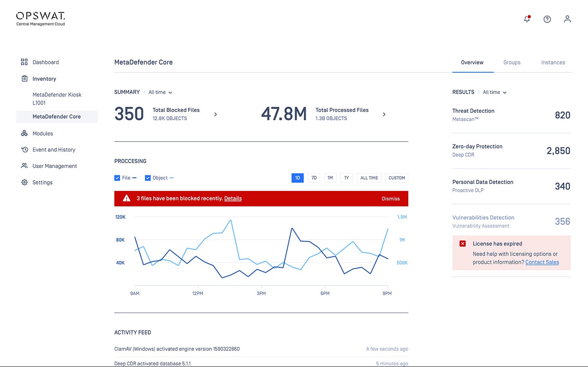
Task: Click the Deep CDR activated database entry
Action: click(x=152, y=364)
